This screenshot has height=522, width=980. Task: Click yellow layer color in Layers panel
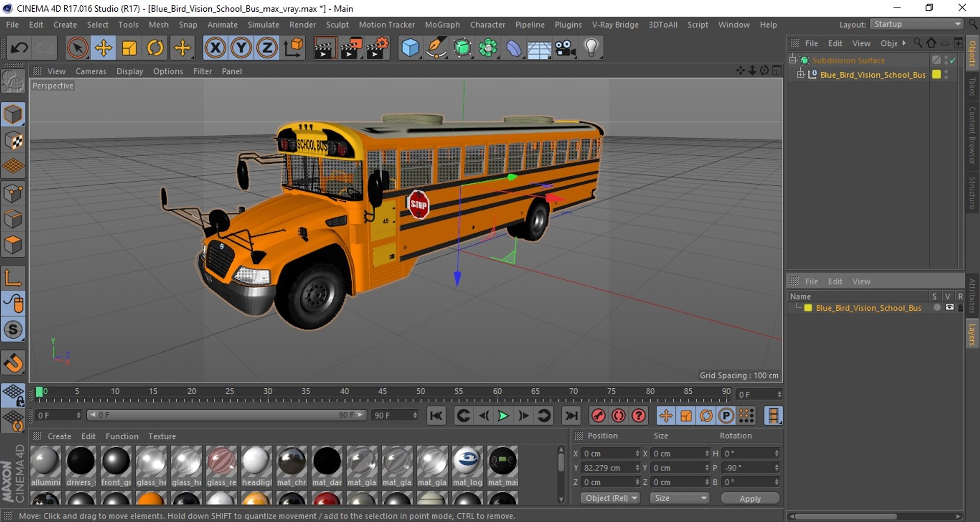click(x=808, y=308)
